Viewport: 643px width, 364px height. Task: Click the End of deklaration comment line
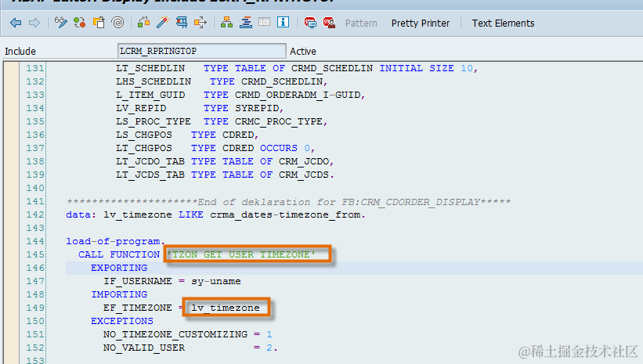pos(288,202)
